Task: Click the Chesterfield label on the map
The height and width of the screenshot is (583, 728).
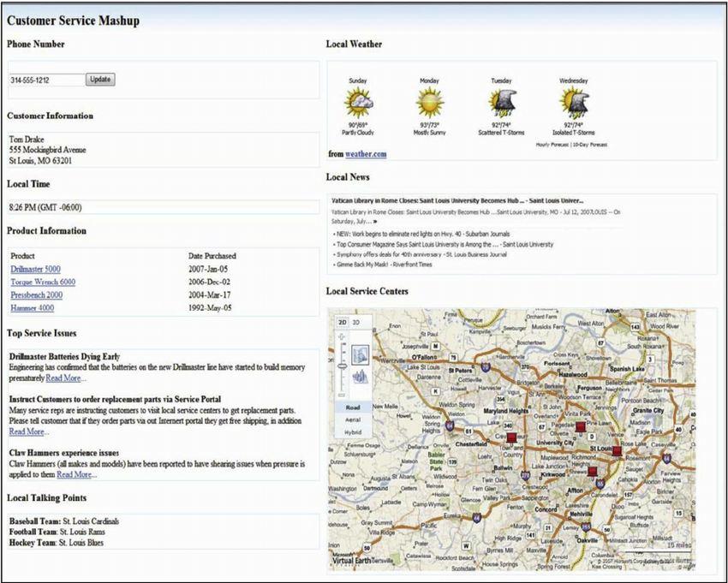Action: pos(471,444)
